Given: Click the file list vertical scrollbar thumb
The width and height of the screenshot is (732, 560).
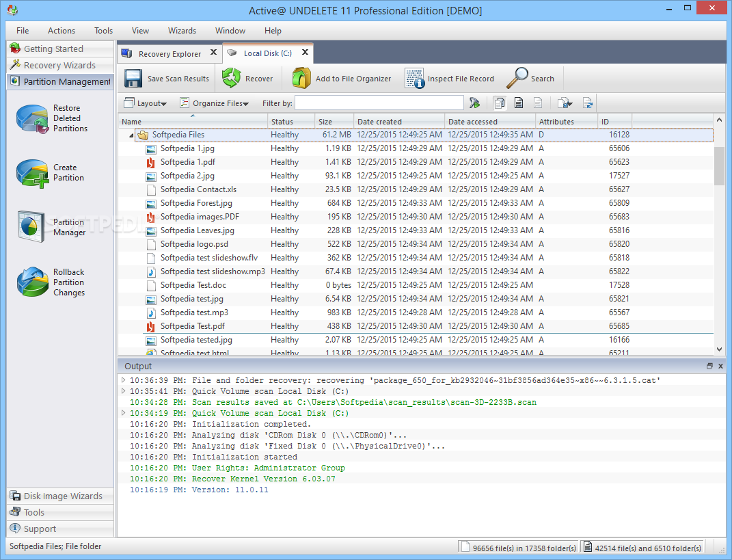Looking at the screenshot, I should (x=719, y=165).
